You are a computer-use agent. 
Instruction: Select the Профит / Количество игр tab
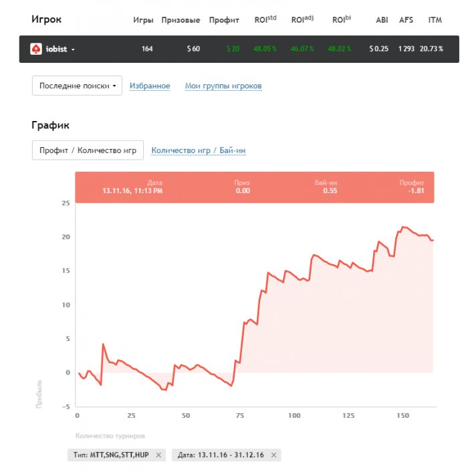click(x=88, y=150)
